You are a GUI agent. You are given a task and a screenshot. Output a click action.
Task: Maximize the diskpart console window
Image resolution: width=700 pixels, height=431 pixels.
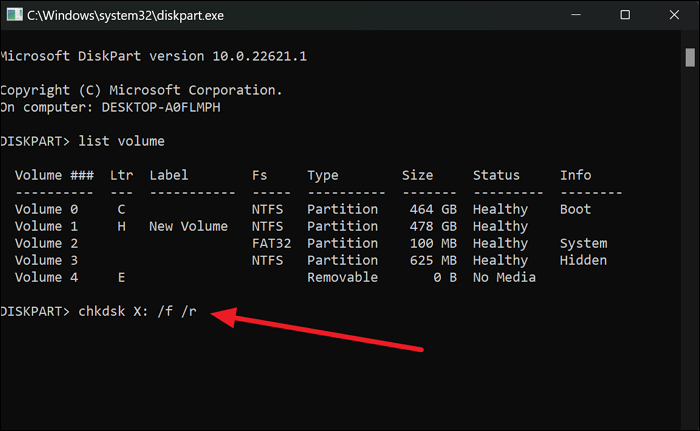point(626,17)
